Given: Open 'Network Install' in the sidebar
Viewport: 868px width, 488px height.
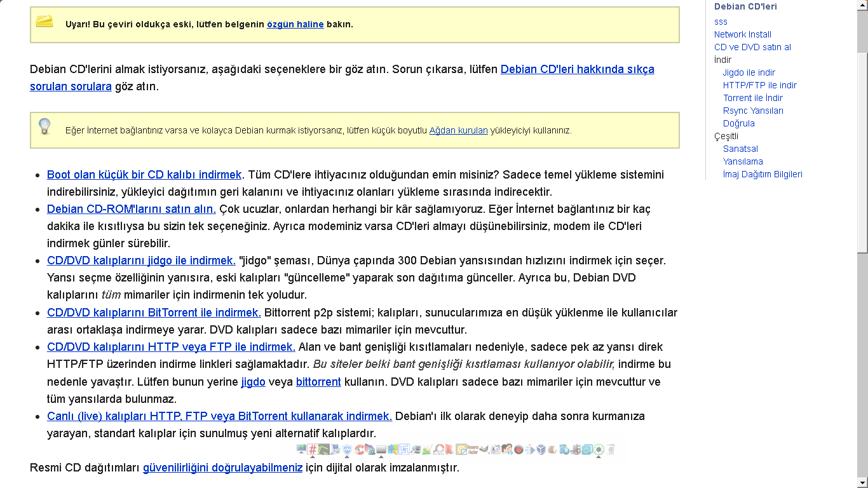Looking at the screenshot, I should click(x=743, y=34).
